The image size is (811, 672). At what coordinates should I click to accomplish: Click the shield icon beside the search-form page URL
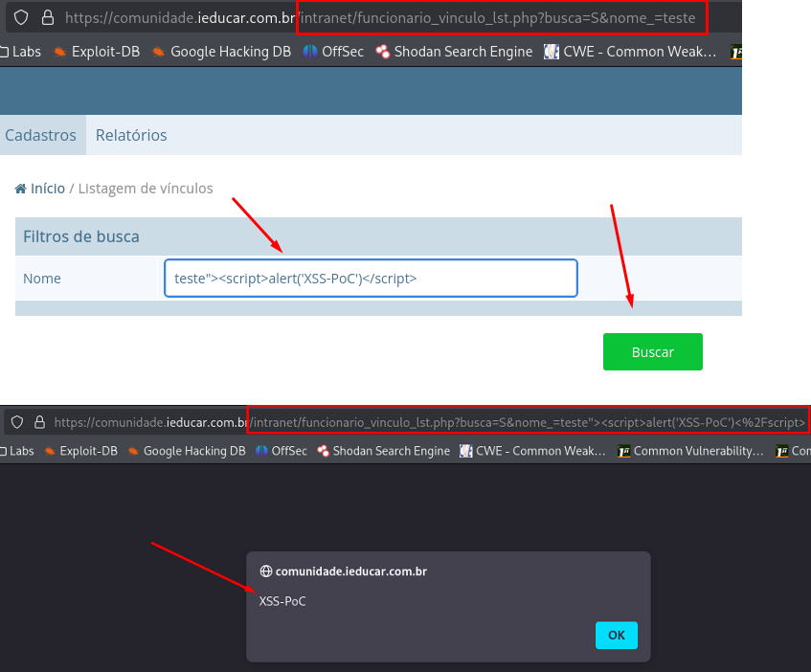click(x=21, y=17)
